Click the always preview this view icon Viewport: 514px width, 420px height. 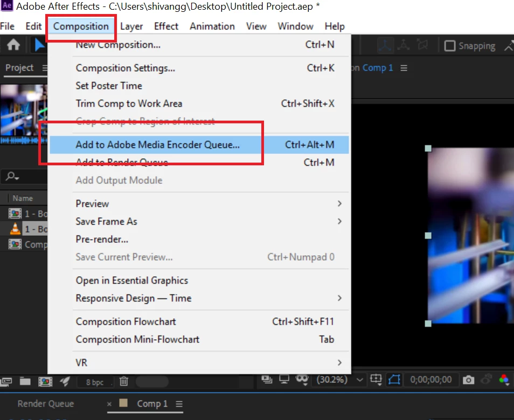coord(267,380)
